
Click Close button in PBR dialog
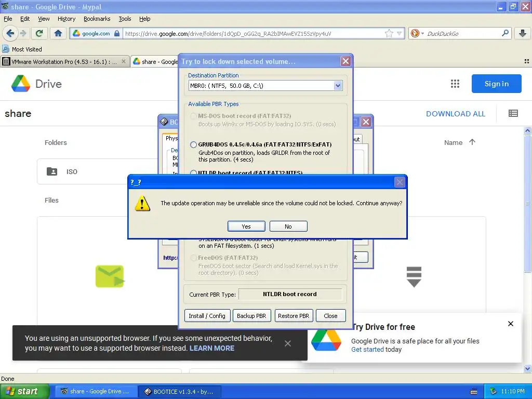point(330,315)
